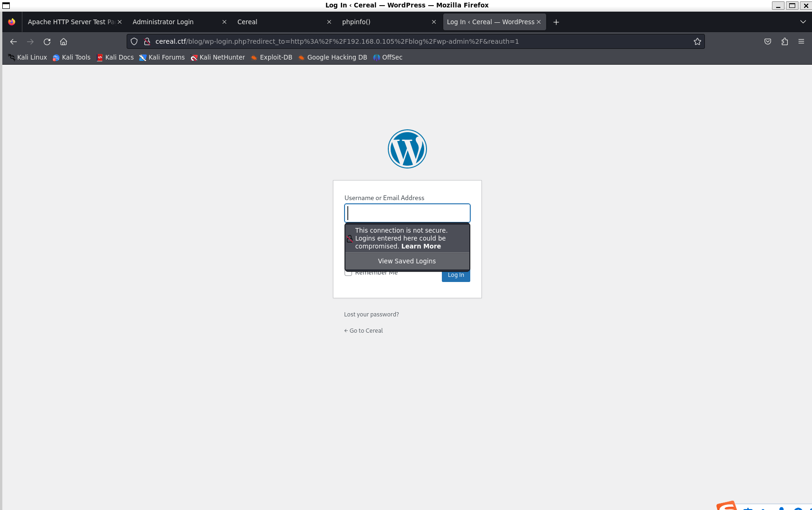Close the Log In Cereal WordPress tab
Image resolution: width=812 pixels, height=510 pixels.
(539, 22)
